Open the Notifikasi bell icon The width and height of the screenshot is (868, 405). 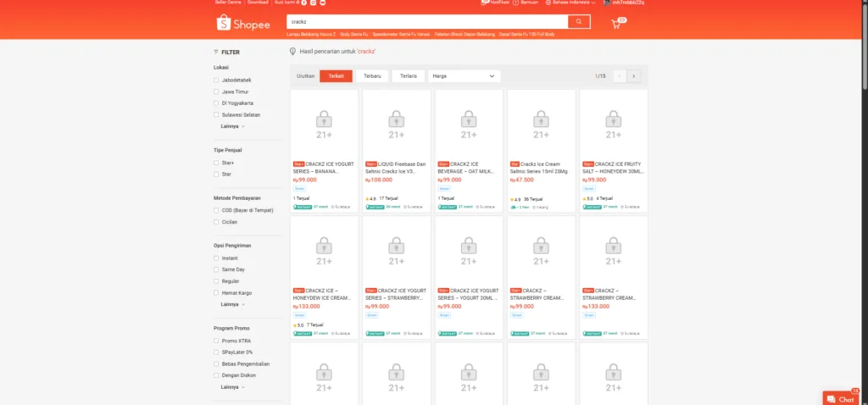(485, 3)
